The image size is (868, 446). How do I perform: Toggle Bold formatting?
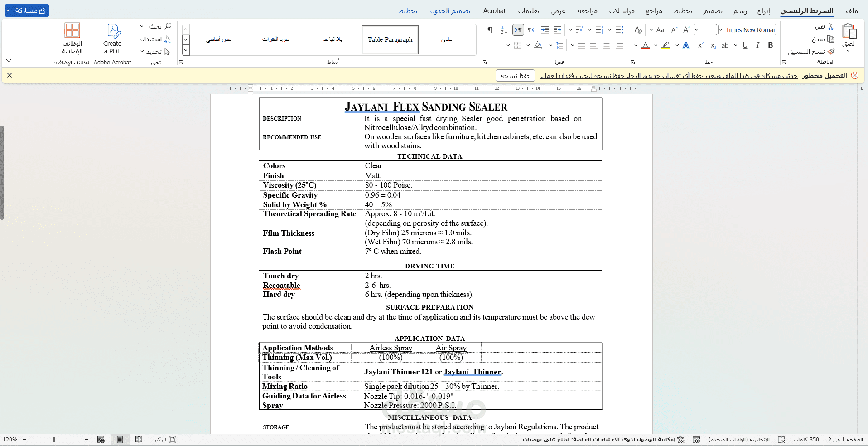pos(771,45)
